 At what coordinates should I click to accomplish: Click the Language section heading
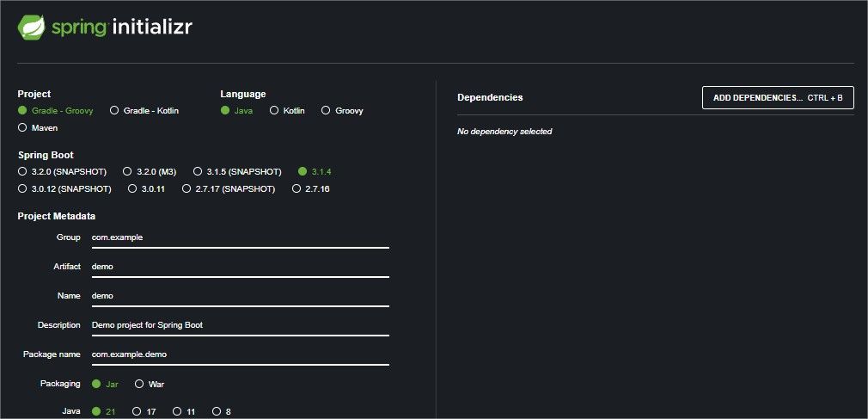pos(243,95)
